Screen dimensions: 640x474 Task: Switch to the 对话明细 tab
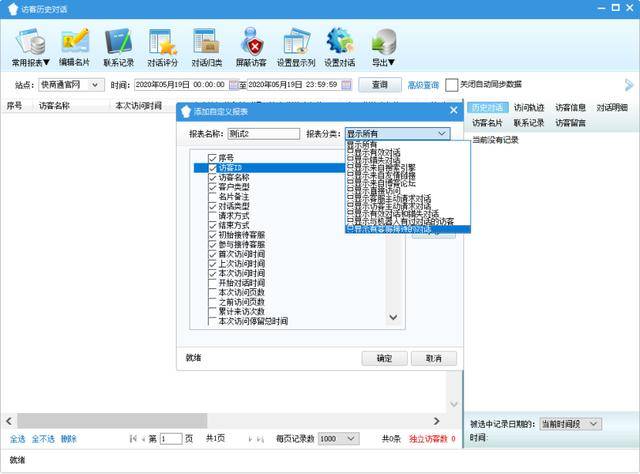pos(612,107)
